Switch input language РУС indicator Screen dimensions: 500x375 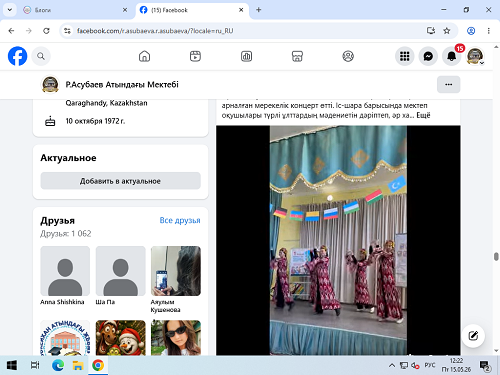[430, 365]
